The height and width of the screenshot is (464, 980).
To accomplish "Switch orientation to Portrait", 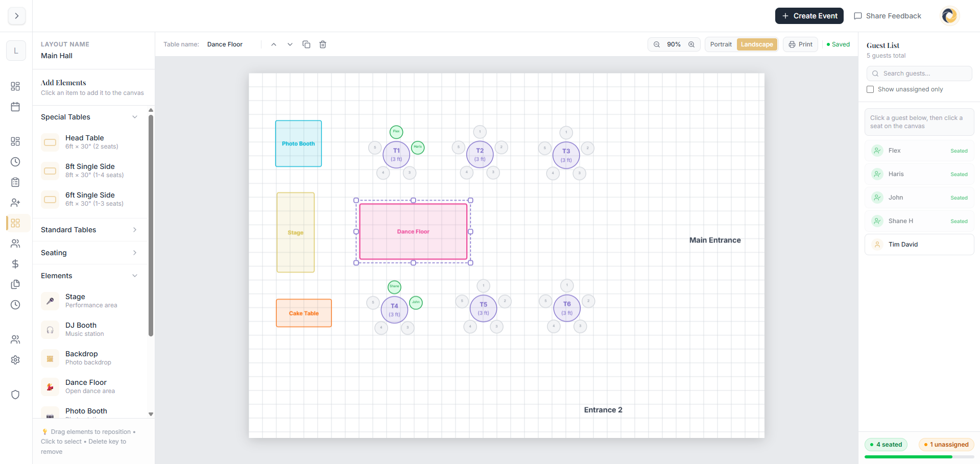I will (721, 44).
